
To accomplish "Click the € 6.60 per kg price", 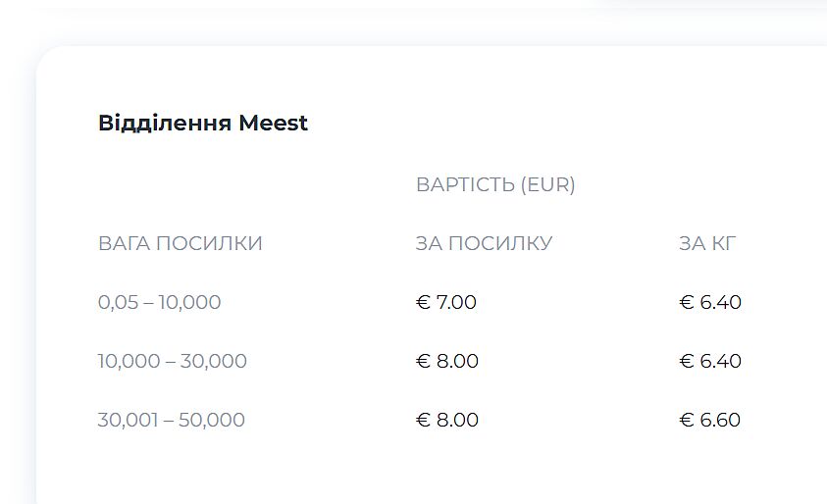I will tap(710, 420).
